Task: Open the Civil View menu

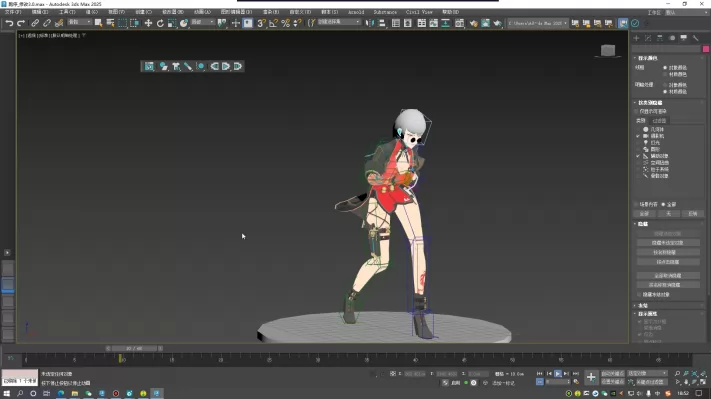Action: [419, 12]
